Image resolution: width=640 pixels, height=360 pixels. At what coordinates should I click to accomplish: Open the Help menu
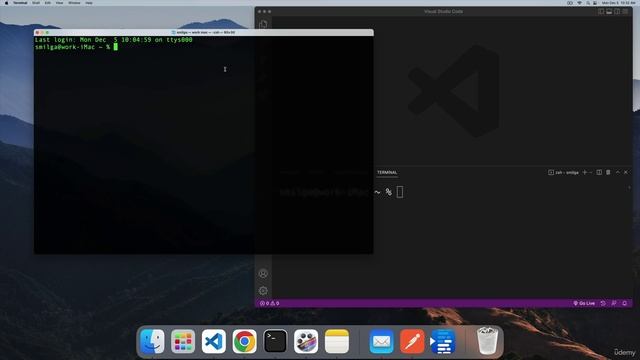[89, 3]
